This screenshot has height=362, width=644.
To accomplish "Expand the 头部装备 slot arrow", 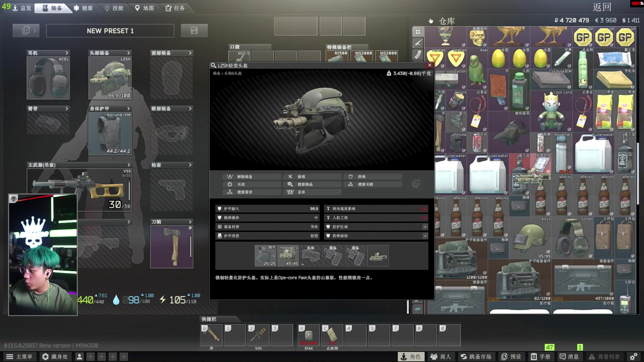I will [x=128, y=53].
